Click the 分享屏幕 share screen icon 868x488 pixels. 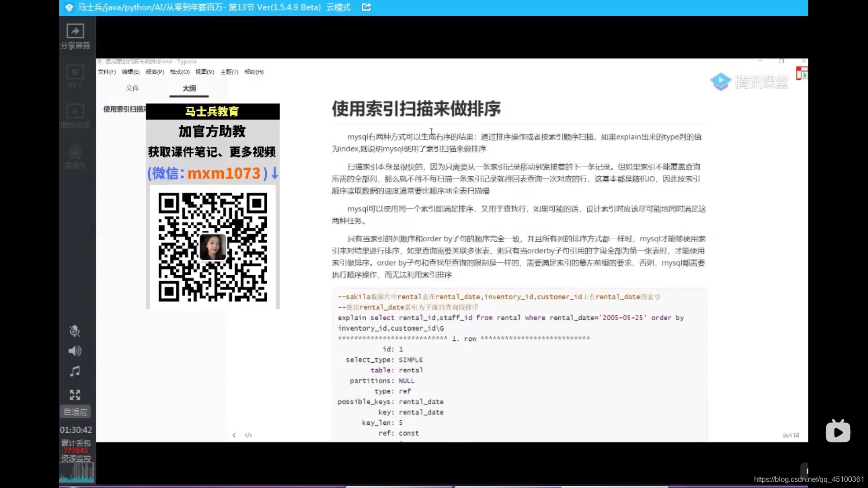(75, 31)
